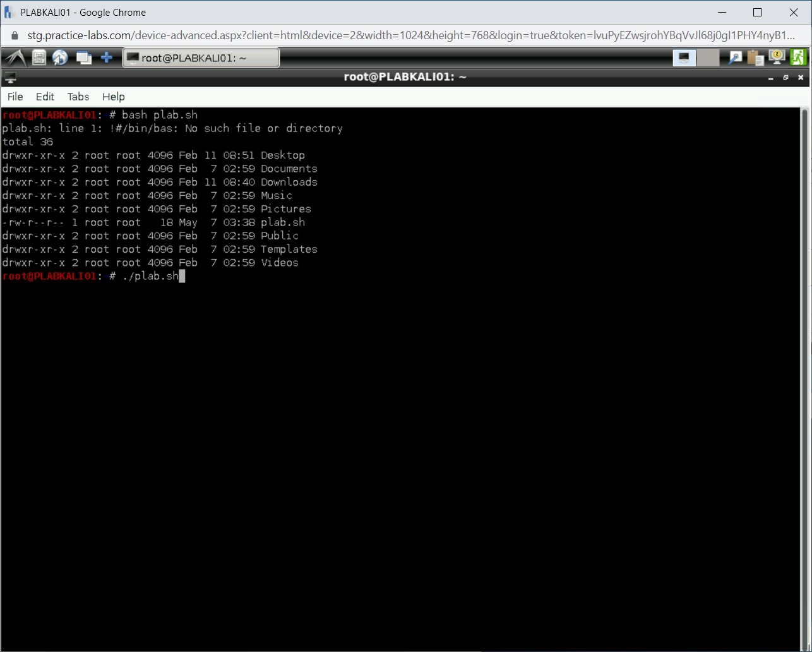The width and height of the screenshot is (812, 652).
Task: Switch to the second empty workspace
Action: pyautogui.click(x=708, y=58)
